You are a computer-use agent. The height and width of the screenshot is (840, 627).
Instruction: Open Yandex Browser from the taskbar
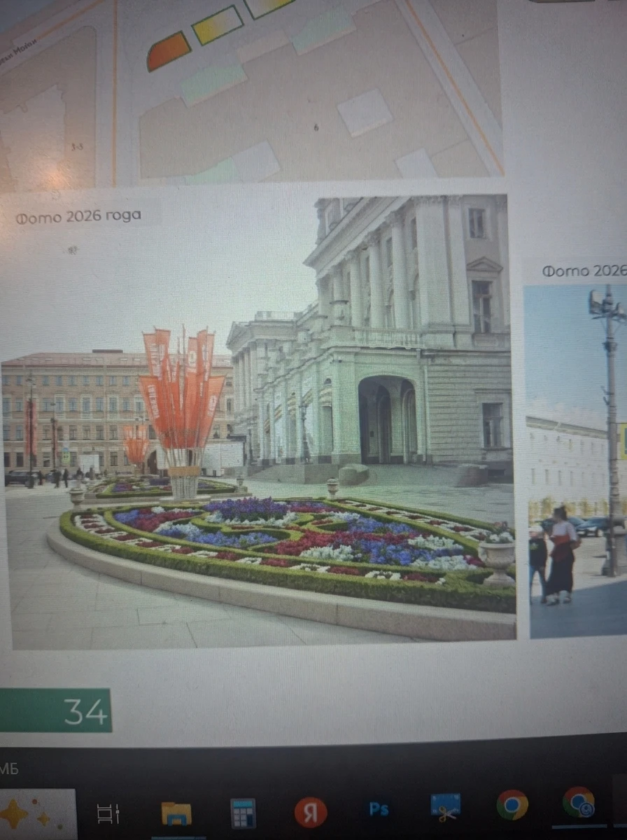click(x=311, y=812)
